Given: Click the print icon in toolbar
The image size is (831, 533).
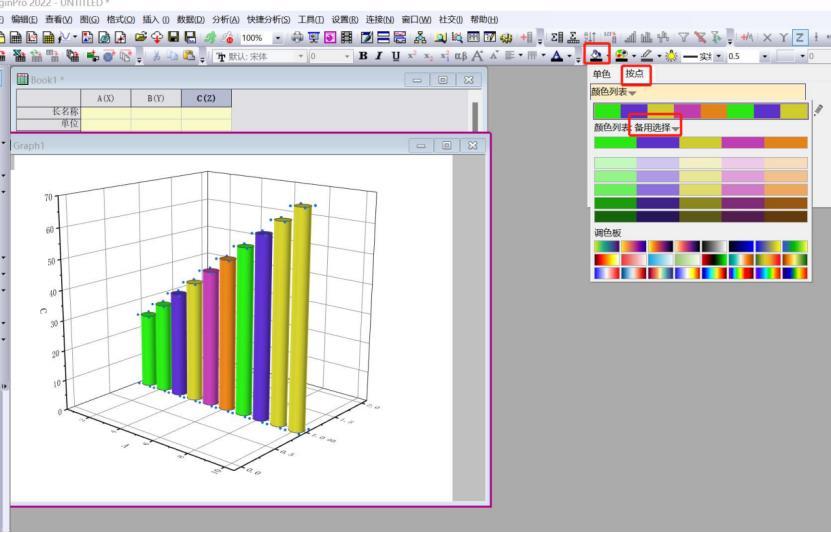Looking at the screenshot, I should [x=297, y=37].
